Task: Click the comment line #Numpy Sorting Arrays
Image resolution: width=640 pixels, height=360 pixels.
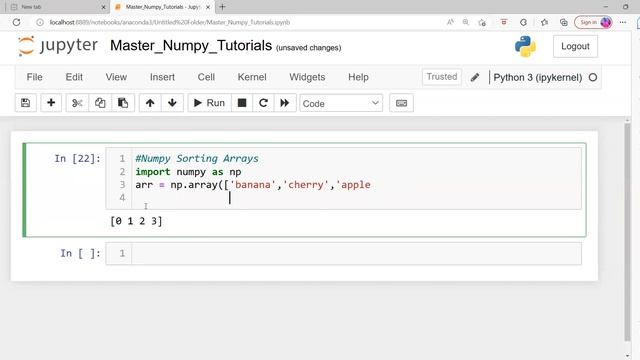Action: pyautogui.click(x=197, y=158)
